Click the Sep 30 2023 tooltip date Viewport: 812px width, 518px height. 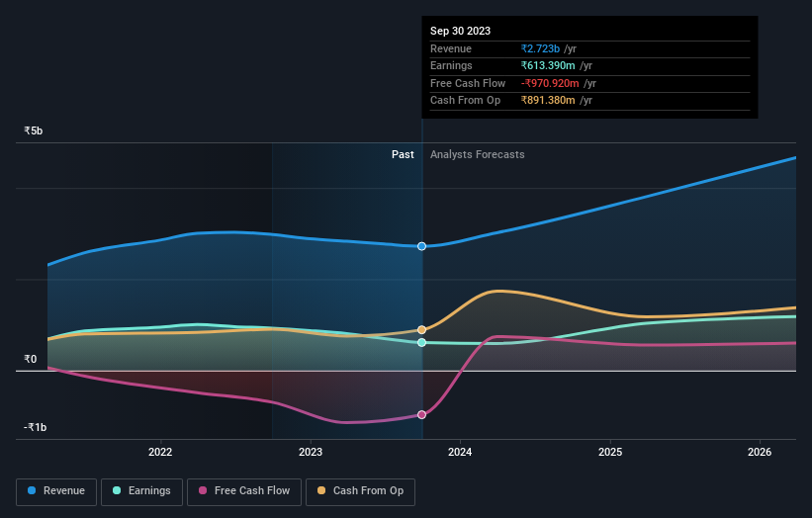[460, 31]
